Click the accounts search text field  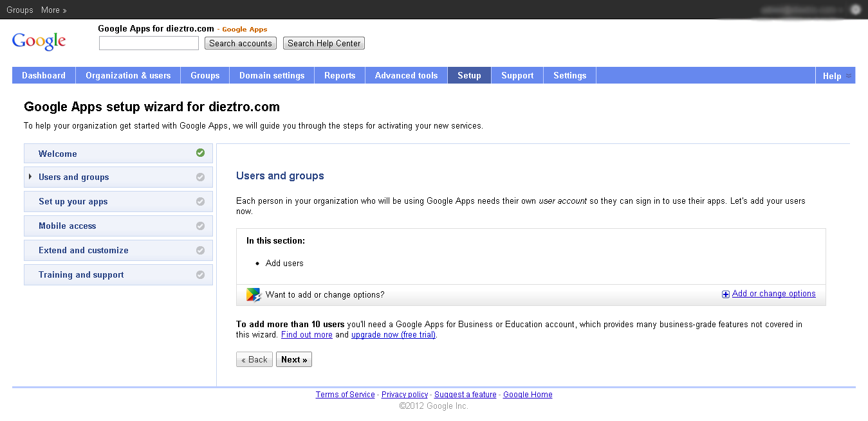(x=149, y=44)
